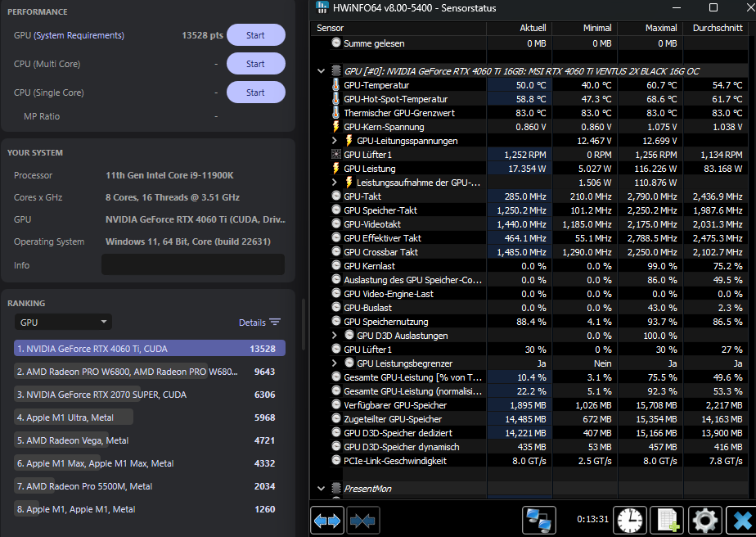Start the GPU System Requirements benchmark

255,35
